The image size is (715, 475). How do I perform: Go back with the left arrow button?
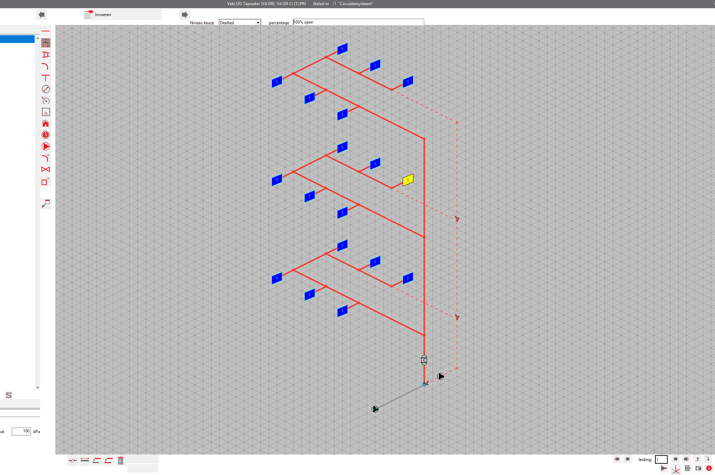[41, 15]
